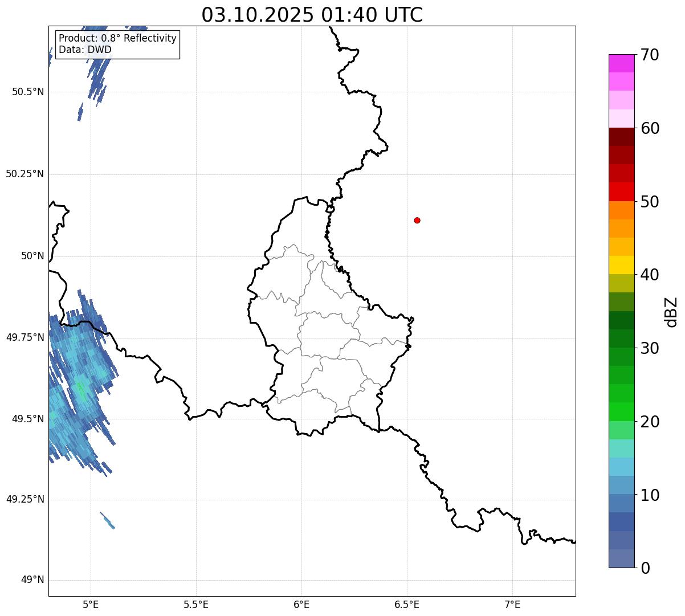Click the colorbar tick label 40
685x616 pixels.
650,275
